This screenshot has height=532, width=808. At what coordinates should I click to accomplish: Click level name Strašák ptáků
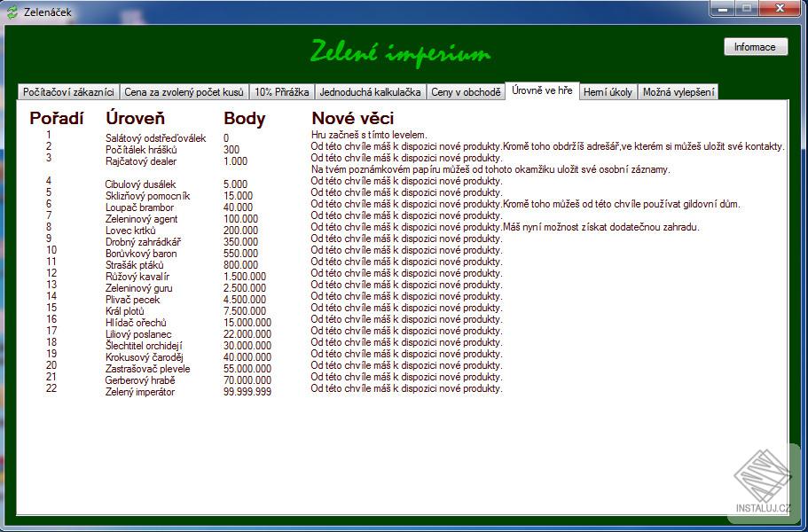tap(135, 265)
